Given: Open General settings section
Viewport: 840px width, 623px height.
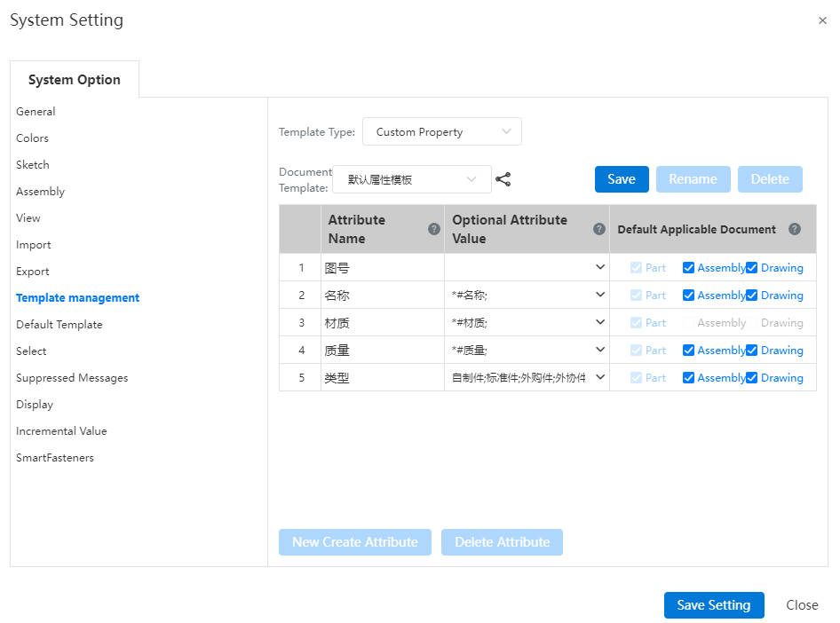Looking at the screenshot, I should (36, 111).
